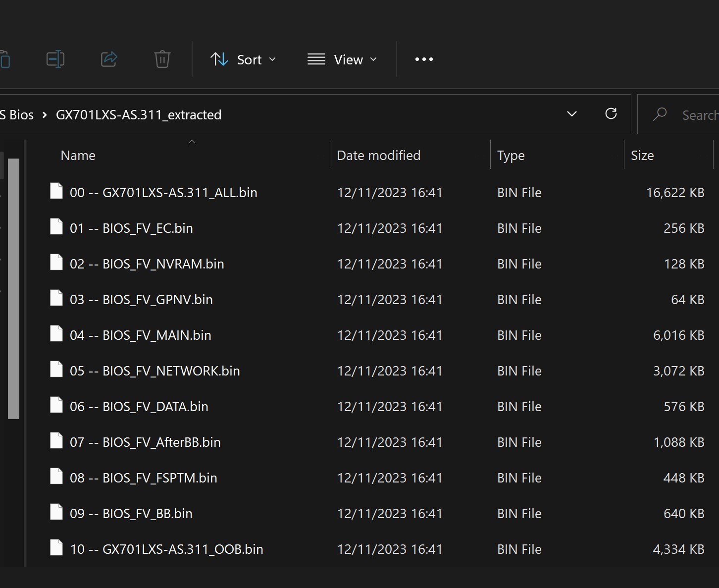Open the Sort dropdown menu

coord(243,59)
